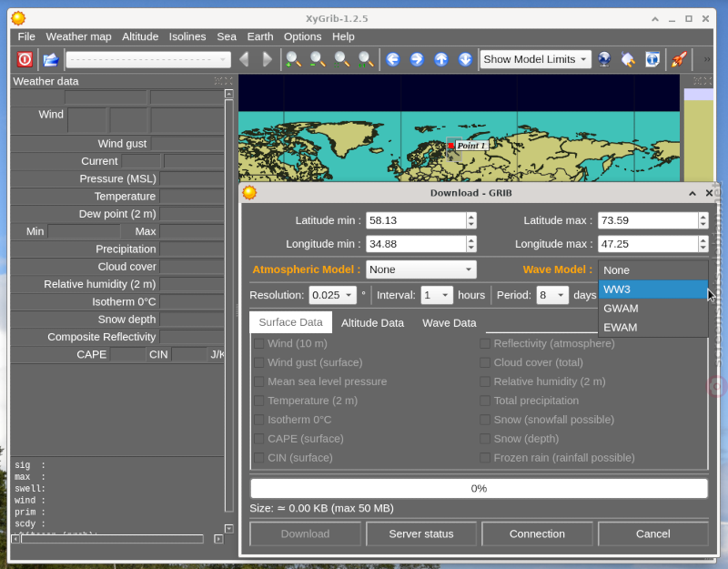Toggle CAPE (surface) checkbox
The image size is (728, 569).
259,439
